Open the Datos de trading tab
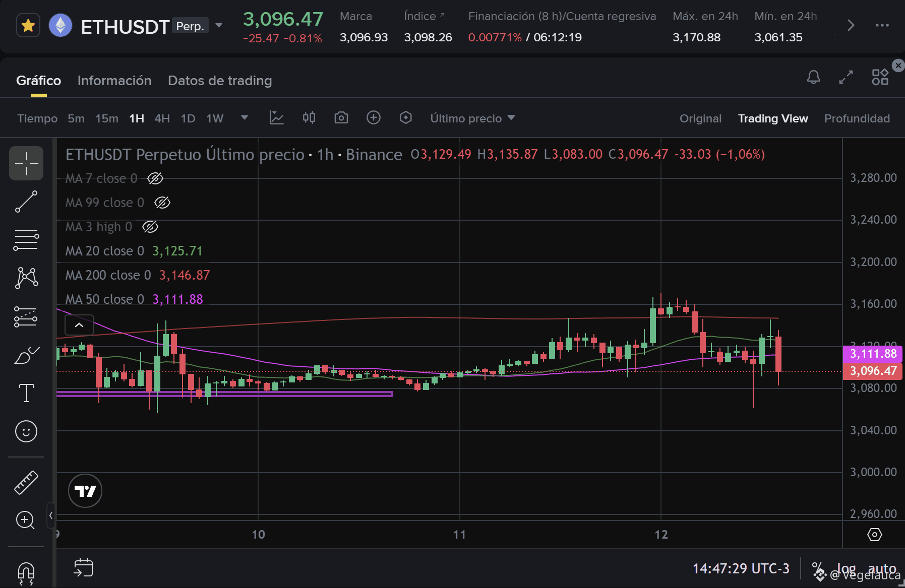Screen dimensions: 905x588 [x=220, y=81]
